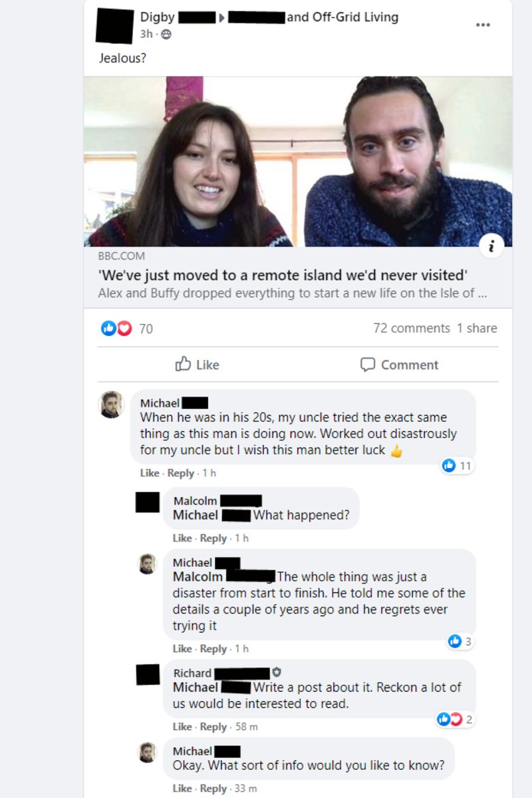Open the 72 comments list
The height and width of the screenshot is (798, 532).
tap(412, 328)
